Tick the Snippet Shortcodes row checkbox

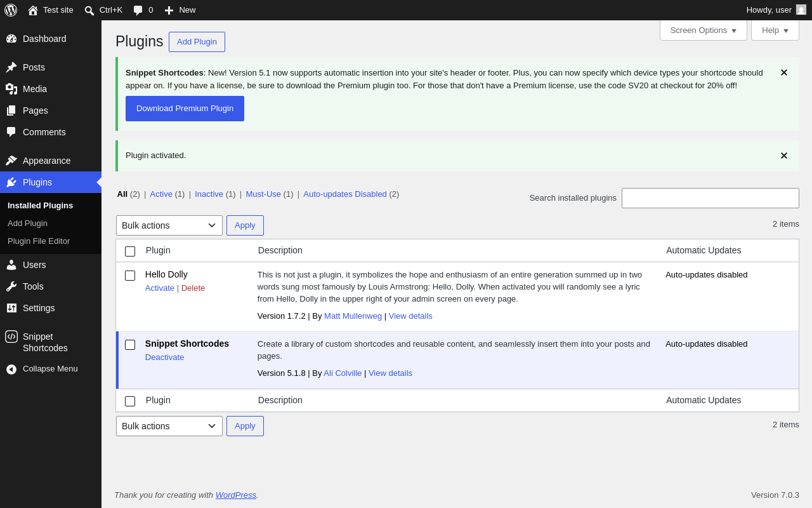(x=130, y=345)
